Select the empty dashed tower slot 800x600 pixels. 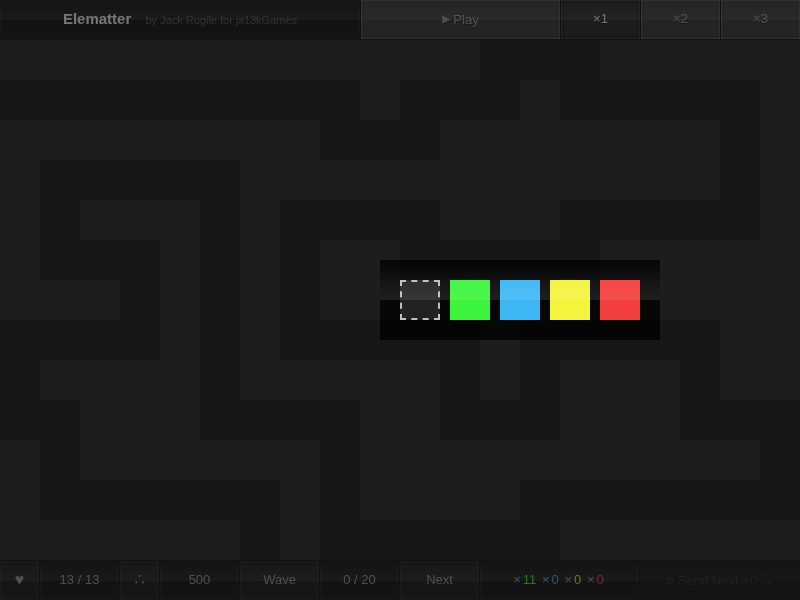click(x=420, y=300)
